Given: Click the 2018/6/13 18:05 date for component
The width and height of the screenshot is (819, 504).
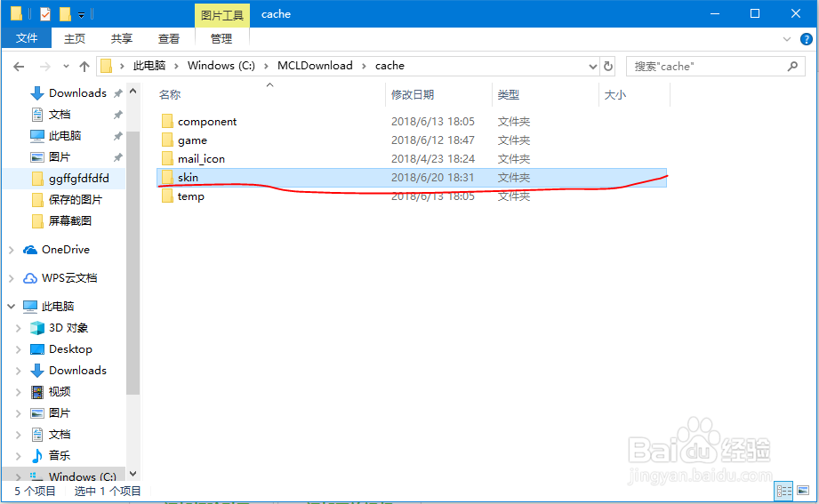Looking at the screenshot, I should pos(432,121).
